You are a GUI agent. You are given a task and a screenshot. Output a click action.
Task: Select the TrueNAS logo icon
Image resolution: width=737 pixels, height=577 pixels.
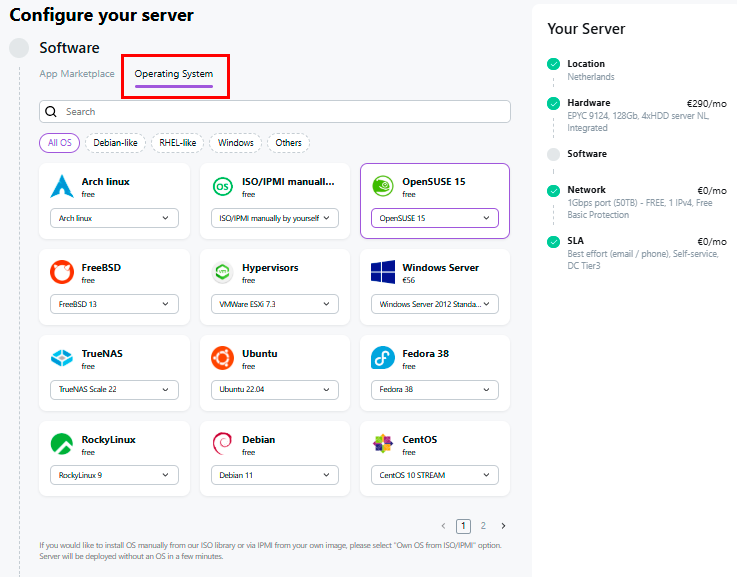(x=63, y=358)
